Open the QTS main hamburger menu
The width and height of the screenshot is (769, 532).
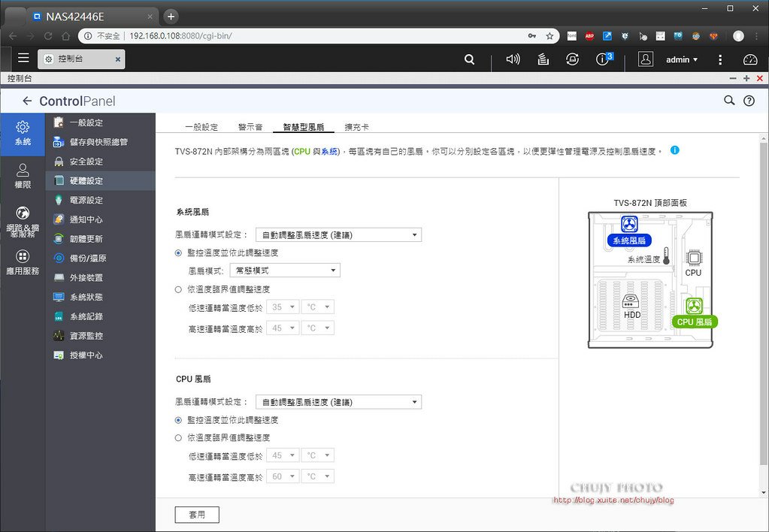pyautogui.click(x=23, y=58)
